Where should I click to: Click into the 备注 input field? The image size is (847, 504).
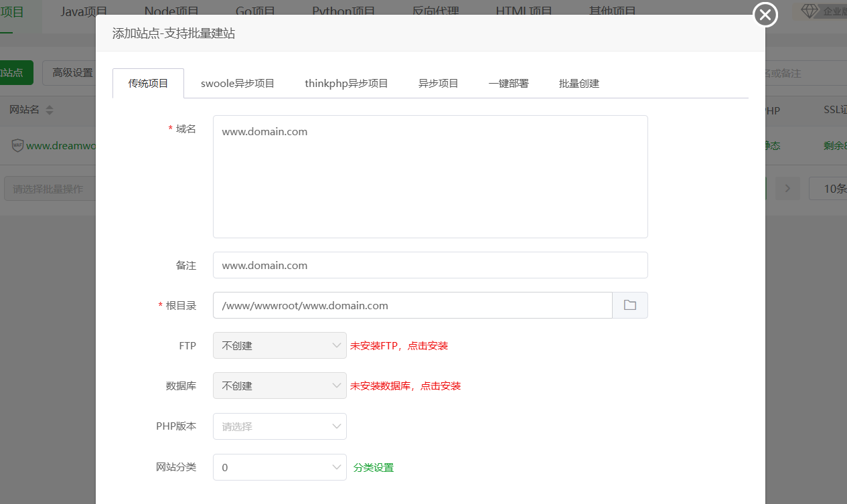point(430,265)
